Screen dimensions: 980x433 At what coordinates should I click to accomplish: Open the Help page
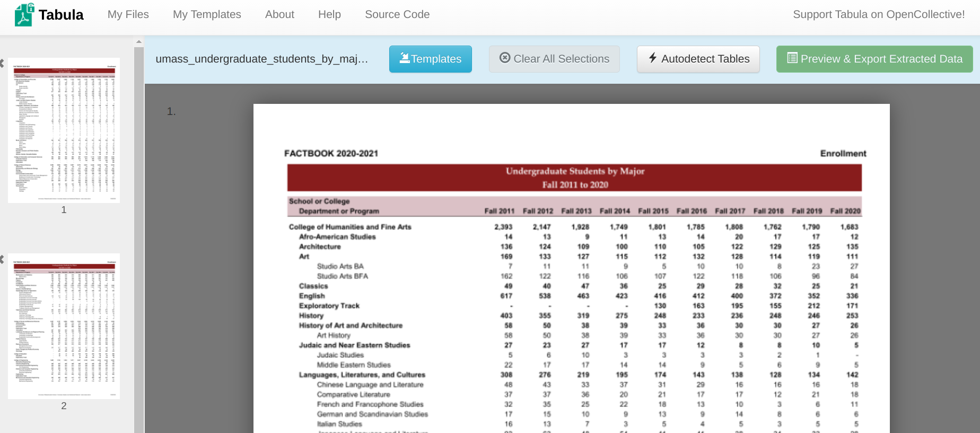point(329,15)
